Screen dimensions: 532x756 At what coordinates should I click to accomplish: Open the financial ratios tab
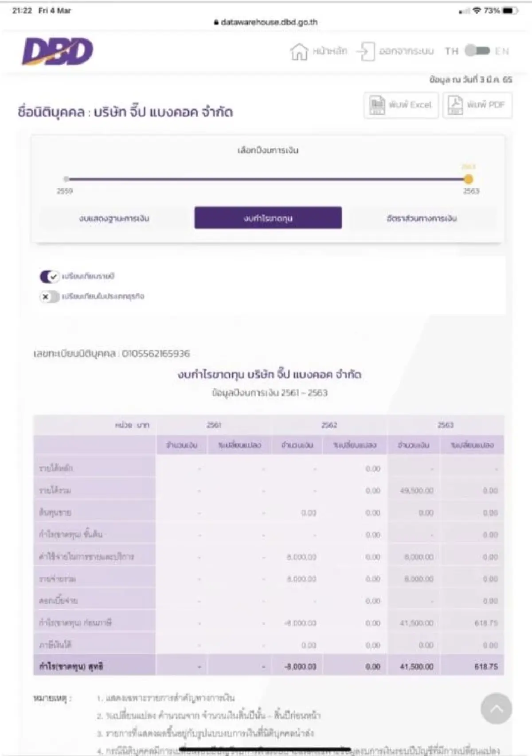pos(421,218)
